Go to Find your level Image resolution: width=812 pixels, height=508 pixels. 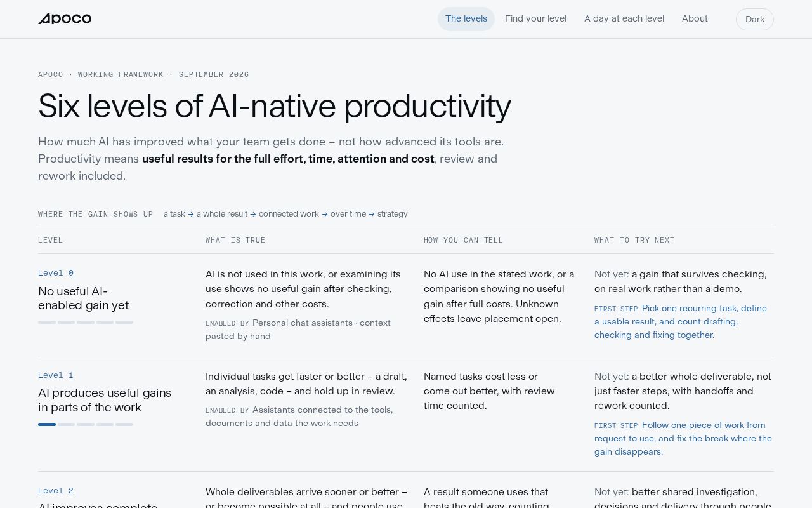(535, 19)
